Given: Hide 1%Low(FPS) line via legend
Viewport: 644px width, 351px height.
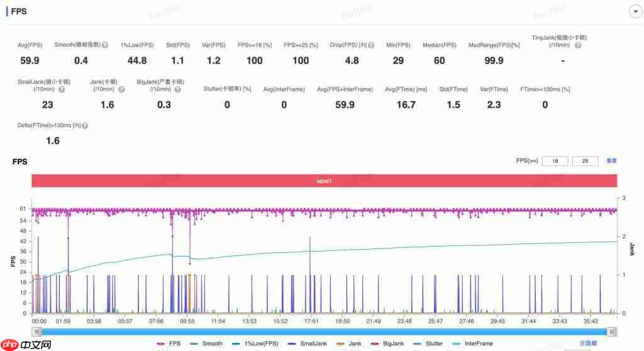Looking at the screenshot, I should (255, 343).
